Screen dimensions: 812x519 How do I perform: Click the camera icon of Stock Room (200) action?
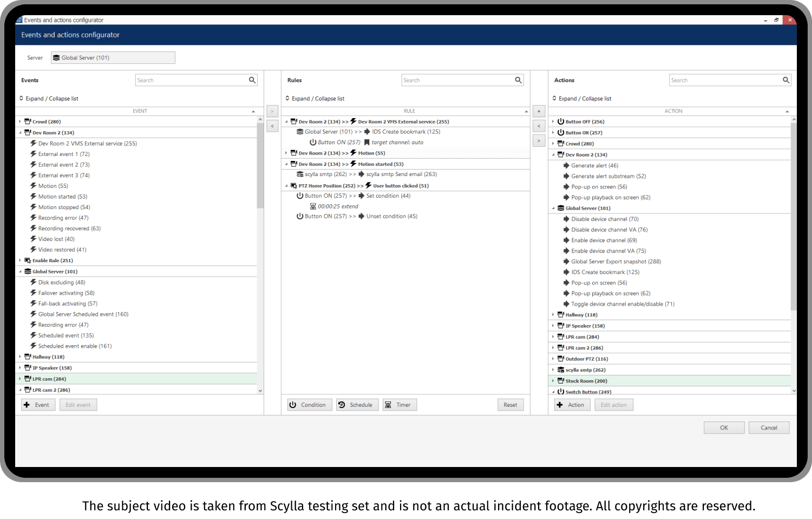[x=561, y=381]
